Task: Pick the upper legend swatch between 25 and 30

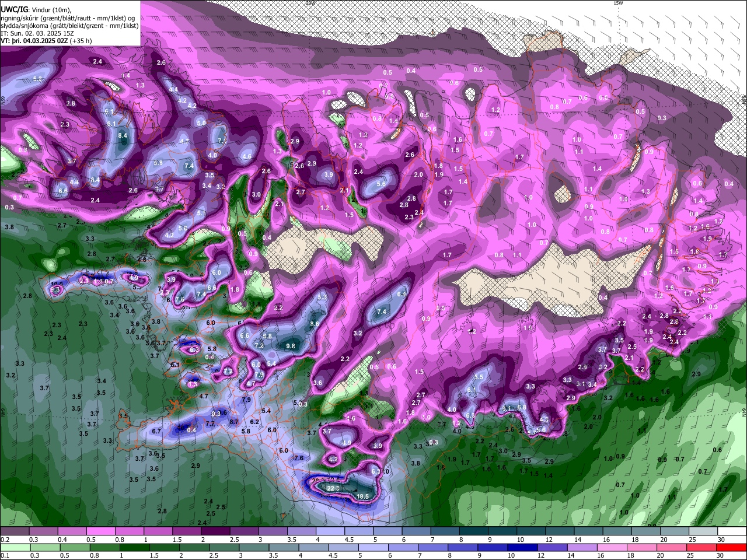Action: click(x=704, y=531)
